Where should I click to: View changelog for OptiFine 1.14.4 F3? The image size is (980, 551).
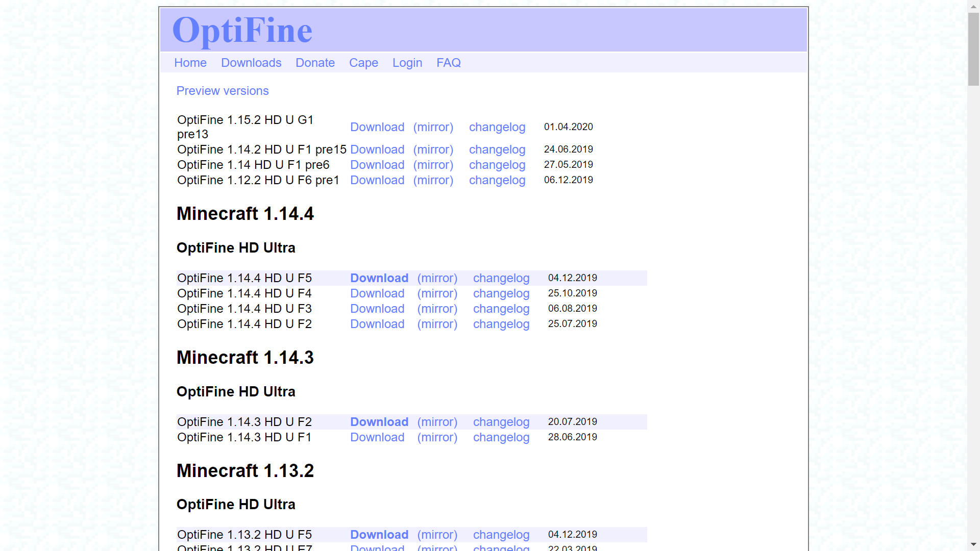(x=501, y=309)
